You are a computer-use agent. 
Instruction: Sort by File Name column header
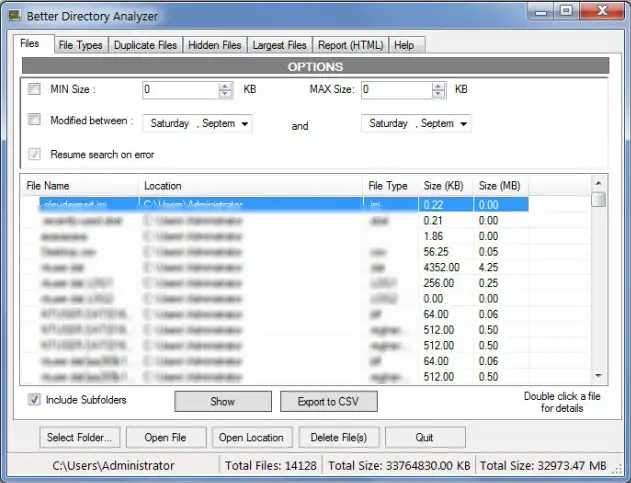point(80,186)
